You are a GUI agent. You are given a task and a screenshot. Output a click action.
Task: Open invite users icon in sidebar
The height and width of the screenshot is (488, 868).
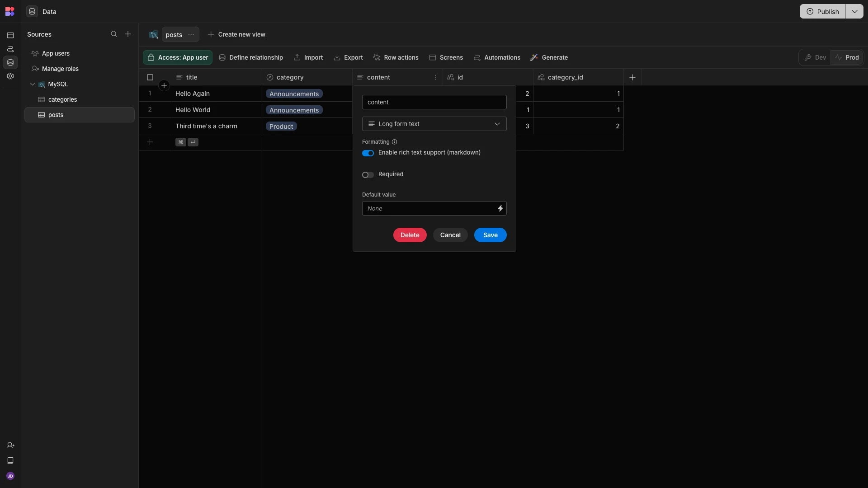10,445
